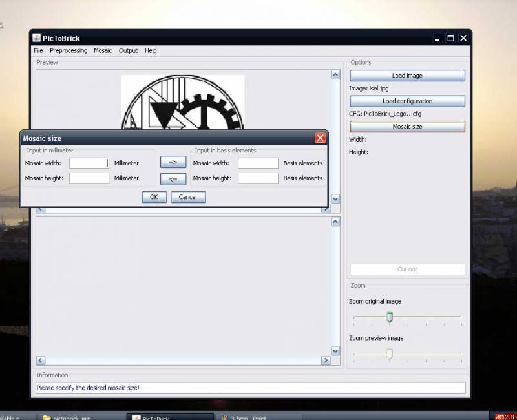Adjust the Zoom original image slider

pos(390,317)
